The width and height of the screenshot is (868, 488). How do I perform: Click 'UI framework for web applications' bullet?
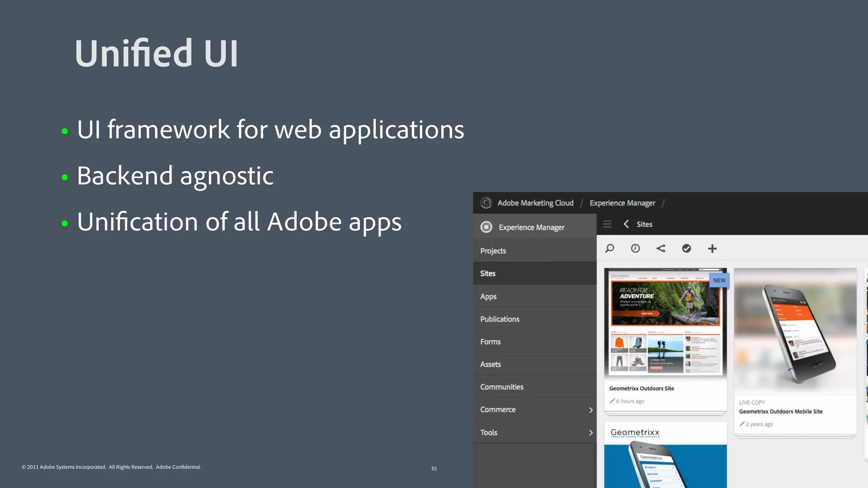(270, 130)
